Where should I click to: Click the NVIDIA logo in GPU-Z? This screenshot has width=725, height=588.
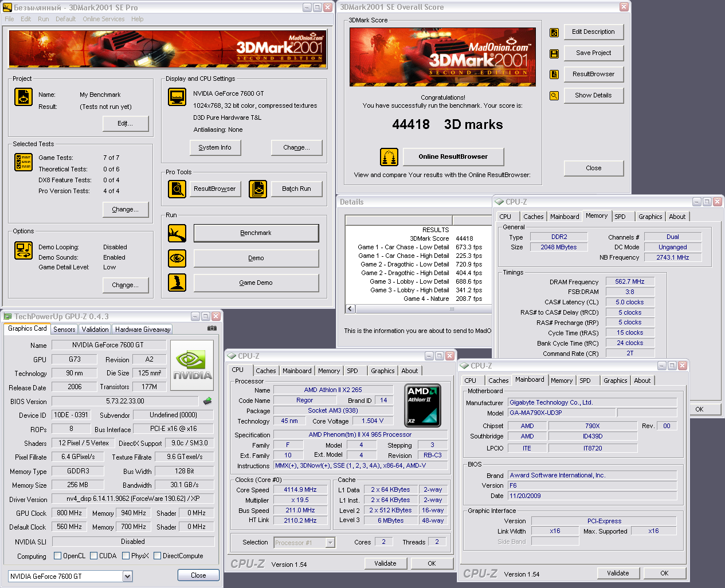(x=193, y=364)
